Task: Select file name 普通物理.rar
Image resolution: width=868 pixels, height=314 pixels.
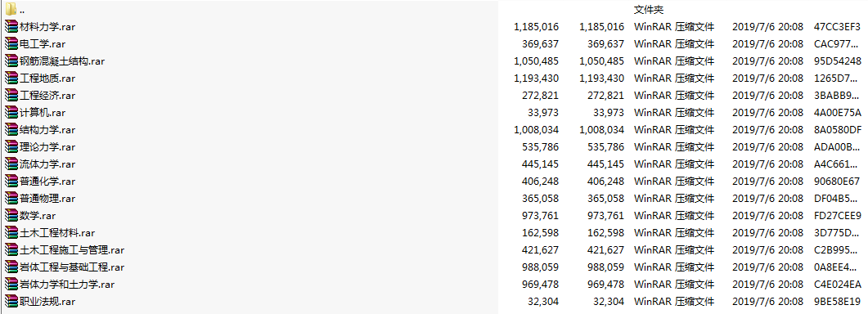Action: pos(47,198)
